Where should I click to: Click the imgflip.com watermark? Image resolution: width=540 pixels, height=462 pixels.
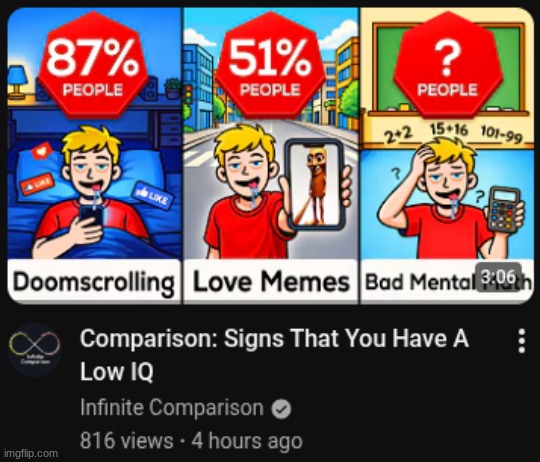(33, 453)
